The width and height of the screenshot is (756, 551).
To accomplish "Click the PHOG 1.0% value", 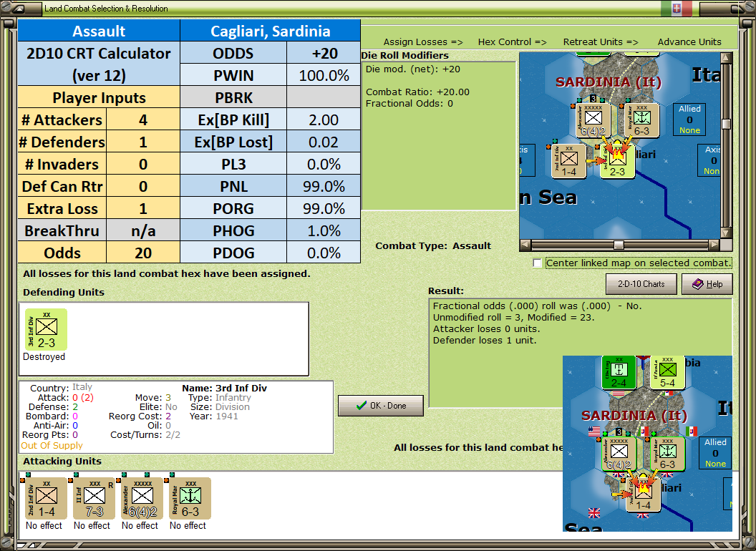I will (324, 231).
